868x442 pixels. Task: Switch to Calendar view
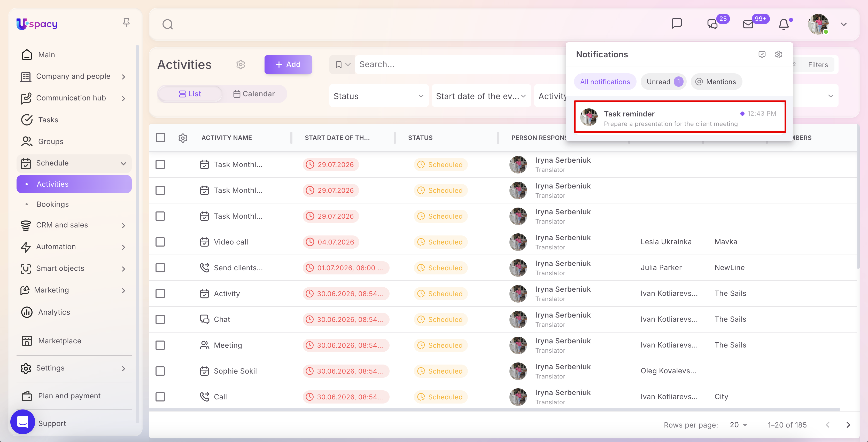tap(254, 94)
